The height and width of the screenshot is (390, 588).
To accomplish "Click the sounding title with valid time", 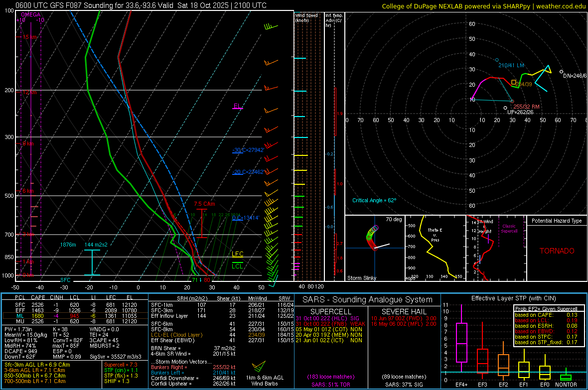I will [x=141, y=5].
